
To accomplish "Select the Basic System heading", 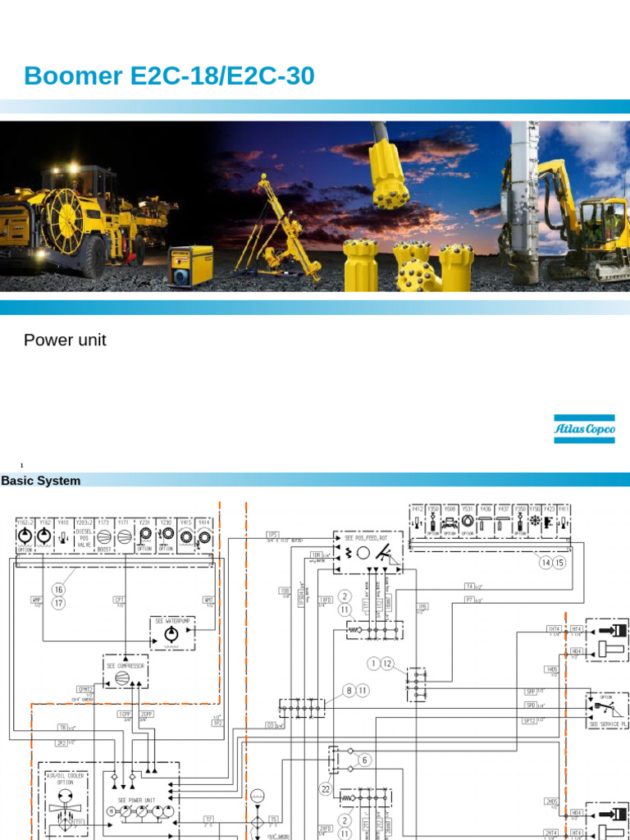I will (41, 481).
